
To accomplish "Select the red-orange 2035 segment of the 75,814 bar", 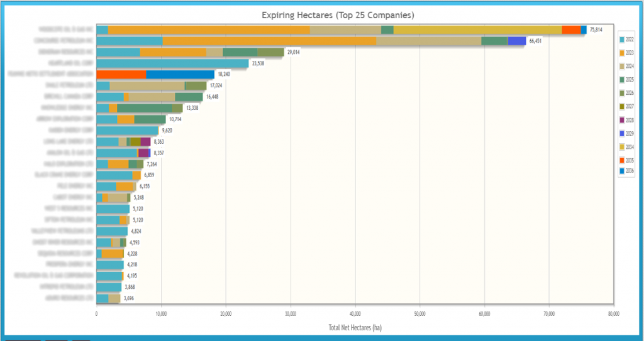I will point(571,30).
